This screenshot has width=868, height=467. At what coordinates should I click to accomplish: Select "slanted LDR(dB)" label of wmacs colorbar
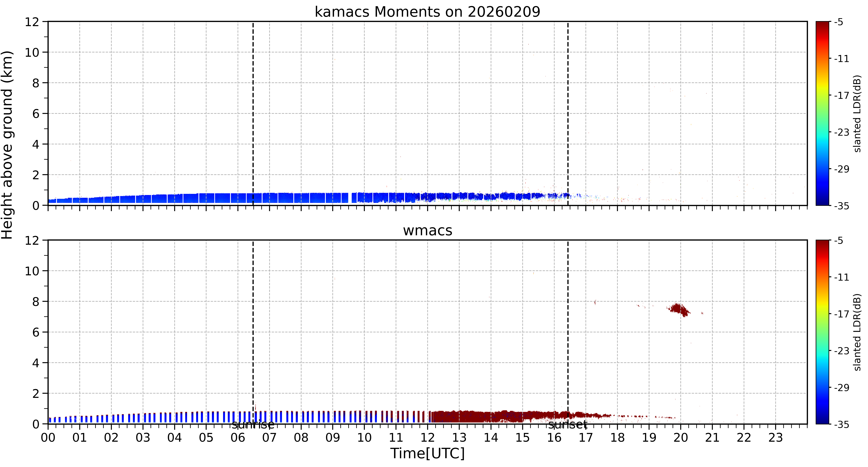[857, 332]
